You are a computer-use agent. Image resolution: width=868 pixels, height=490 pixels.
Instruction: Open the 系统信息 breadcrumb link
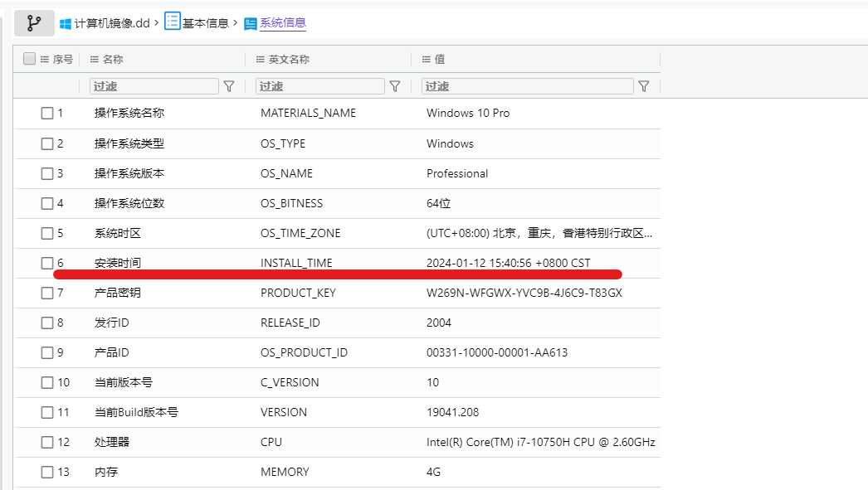(283, 22)
